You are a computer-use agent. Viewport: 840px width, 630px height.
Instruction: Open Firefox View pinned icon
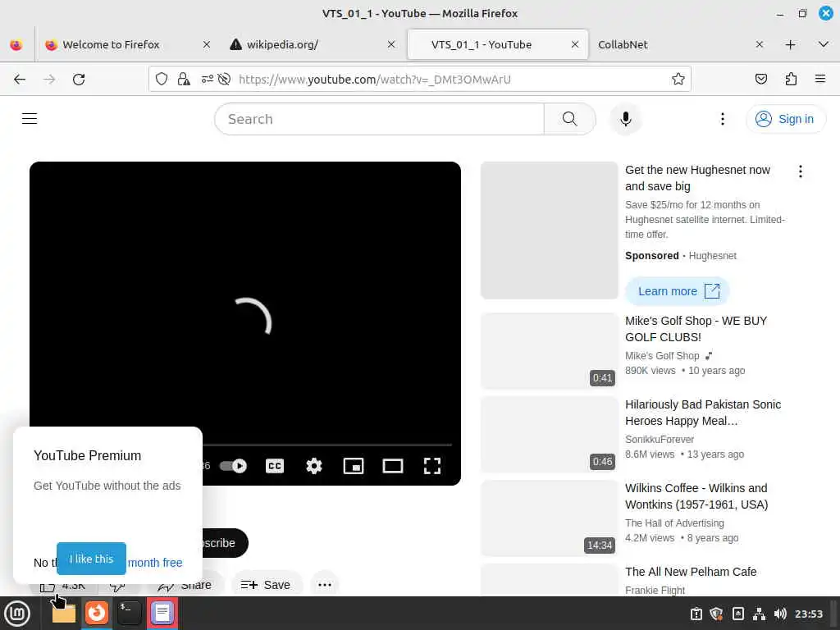(16, 44)
